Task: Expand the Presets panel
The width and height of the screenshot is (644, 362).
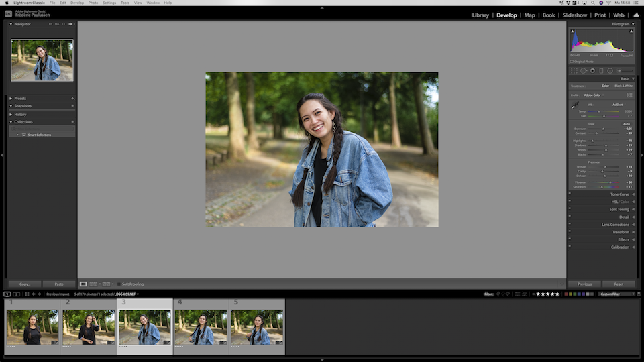Action: pos(11,98)
